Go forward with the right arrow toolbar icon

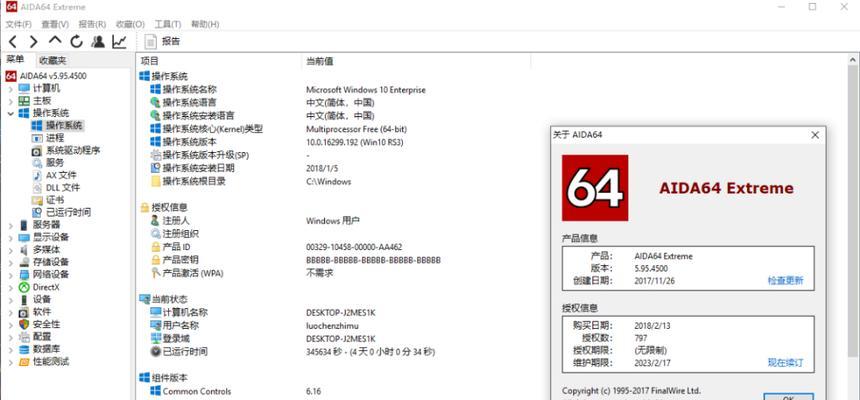[33, 41]
